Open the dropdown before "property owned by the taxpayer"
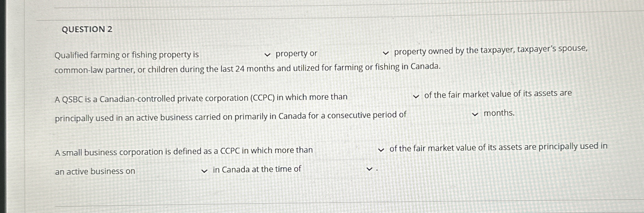This screenshot has width=644, height=213. (386, 53)
